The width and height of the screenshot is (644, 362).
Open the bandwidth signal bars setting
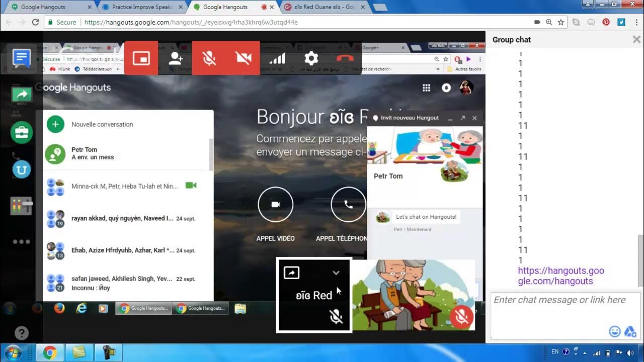(277, 58)
